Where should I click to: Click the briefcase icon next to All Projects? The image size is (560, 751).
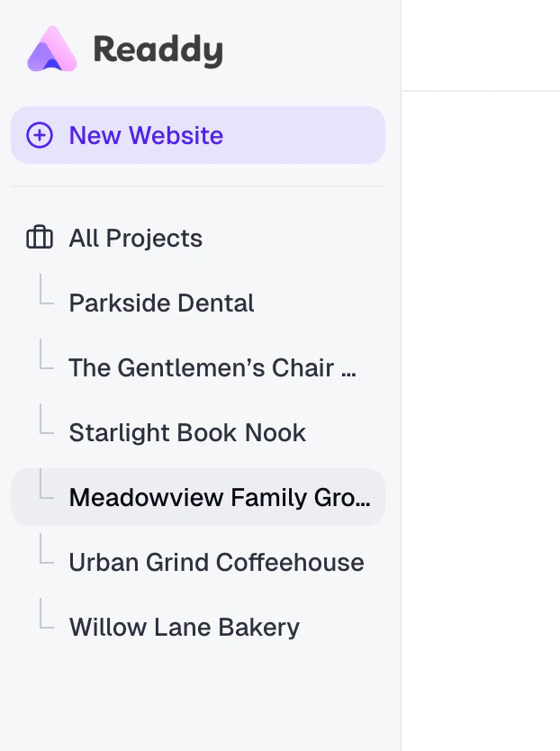click(38, 238)
